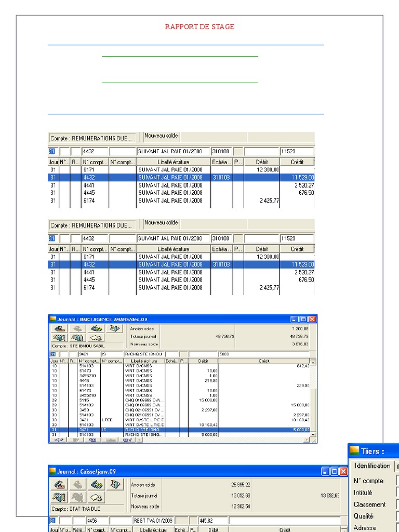Screen dimensions: 399x532
Task: Click left arrow of BMCI journal horizontal scrollbar
Action: (x=138, y=440)
